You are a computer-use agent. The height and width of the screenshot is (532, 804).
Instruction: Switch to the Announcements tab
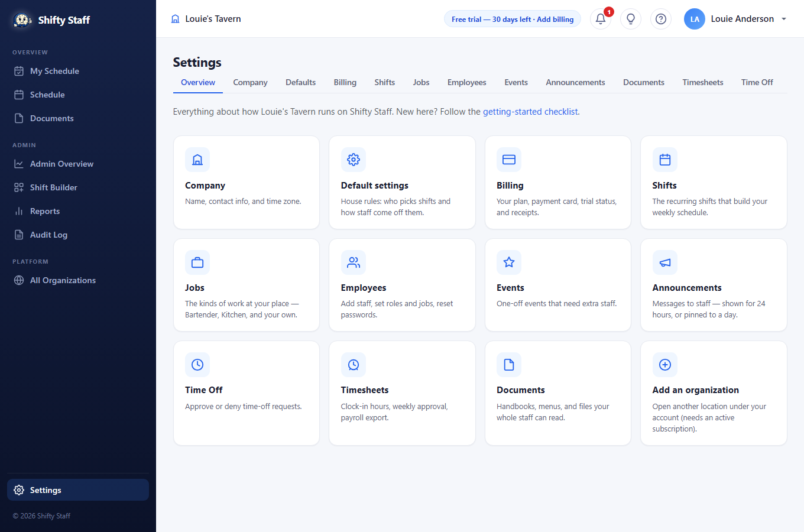coord(575,82)
